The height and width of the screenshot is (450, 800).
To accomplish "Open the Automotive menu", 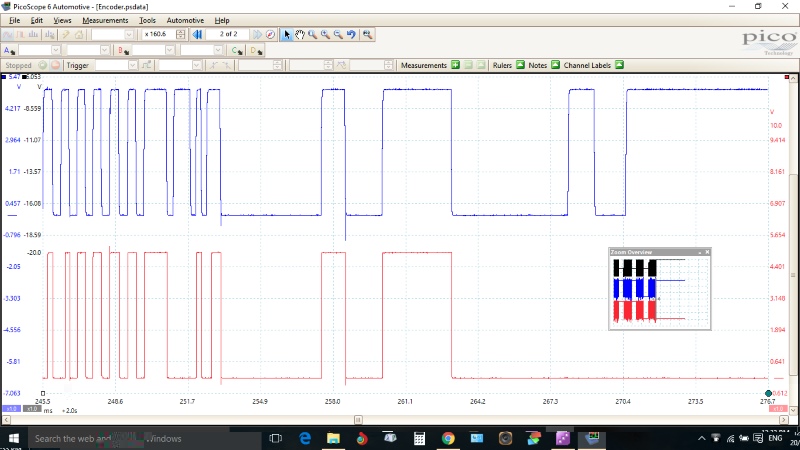I will pos(185,20).
